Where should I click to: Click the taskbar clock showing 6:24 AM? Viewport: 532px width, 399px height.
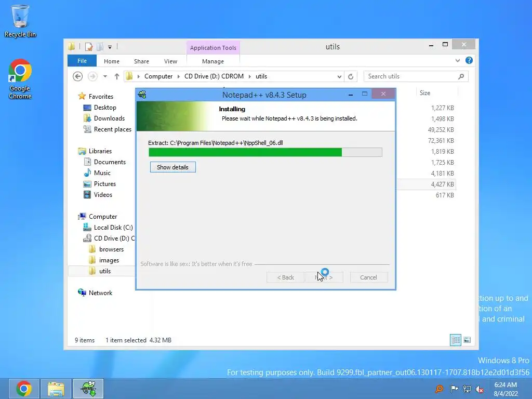(x=506, y=389)
